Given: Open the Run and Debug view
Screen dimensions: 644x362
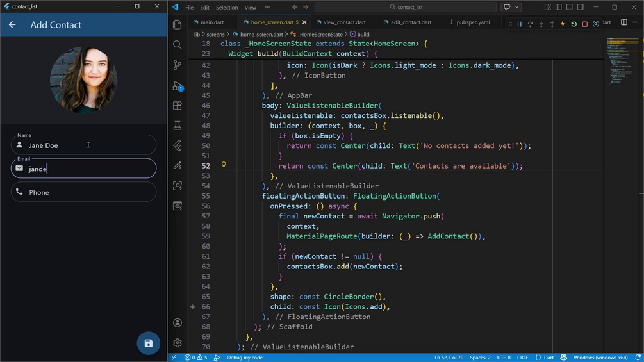Looking at the screenshot, I should click(178, 86).
